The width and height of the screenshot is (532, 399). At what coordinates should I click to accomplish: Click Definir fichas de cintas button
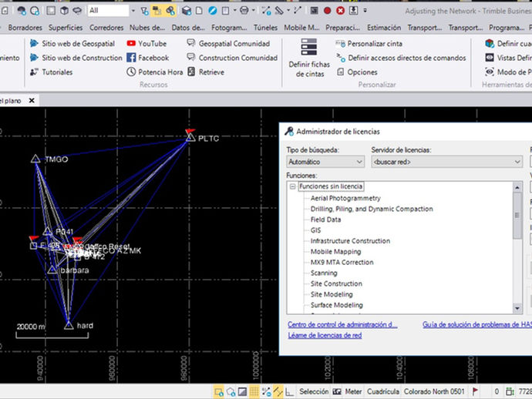coord(309,58)
